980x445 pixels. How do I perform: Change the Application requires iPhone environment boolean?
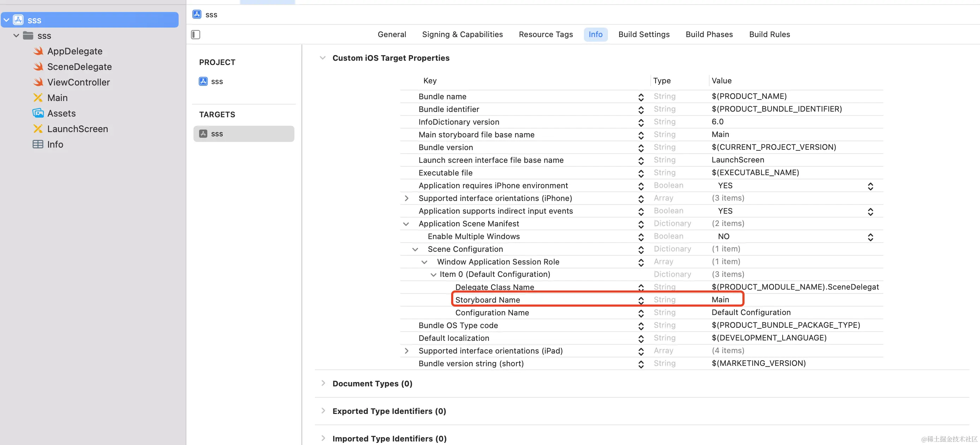[870, 186]
